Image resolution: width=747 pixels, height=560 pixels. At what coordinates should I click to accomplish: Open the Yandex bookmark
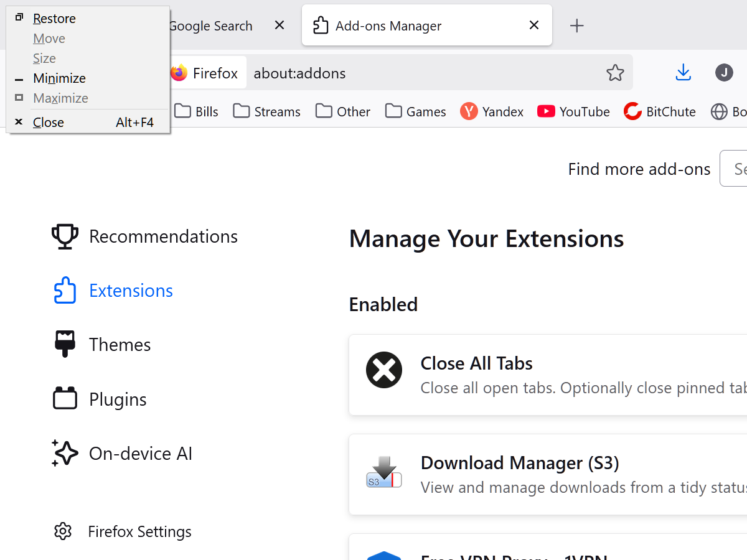(492, 111)
